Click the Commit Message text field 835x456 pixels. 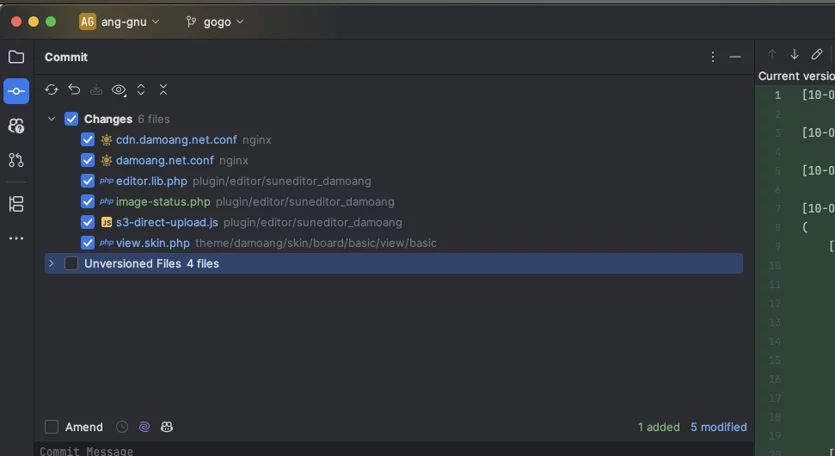click(x=394, y=450)
